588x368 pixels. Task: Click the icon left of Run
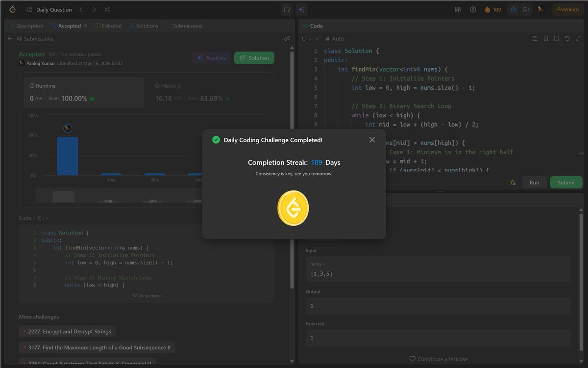click(513, 183)
